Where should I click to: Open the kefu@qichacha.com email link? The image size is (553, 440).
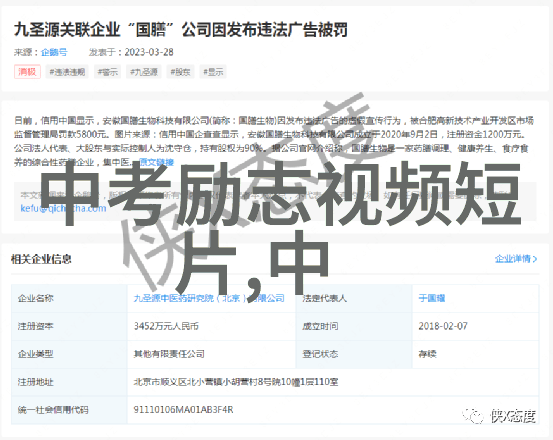pos(63,208)
